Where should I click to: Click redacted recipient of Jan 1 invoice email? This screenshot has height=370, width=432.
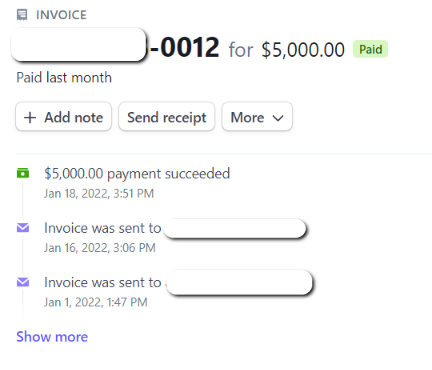240,283
